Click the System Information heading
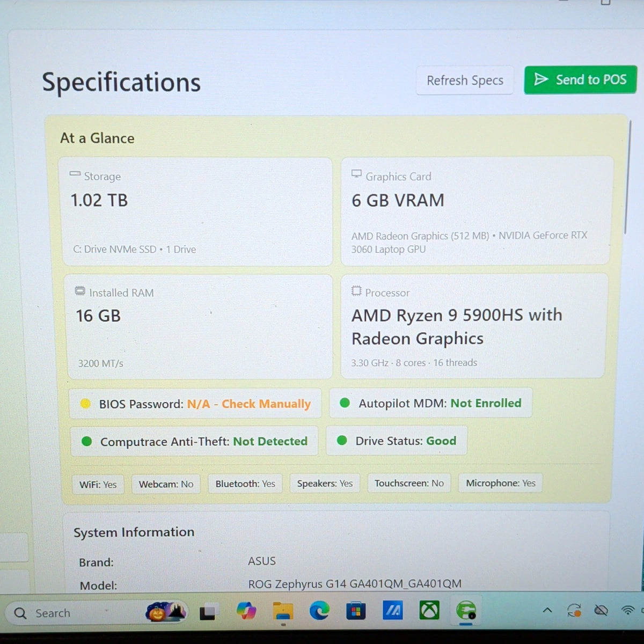Image resolution: width=644 pixels, height=644 pixels. coord(134,532)
